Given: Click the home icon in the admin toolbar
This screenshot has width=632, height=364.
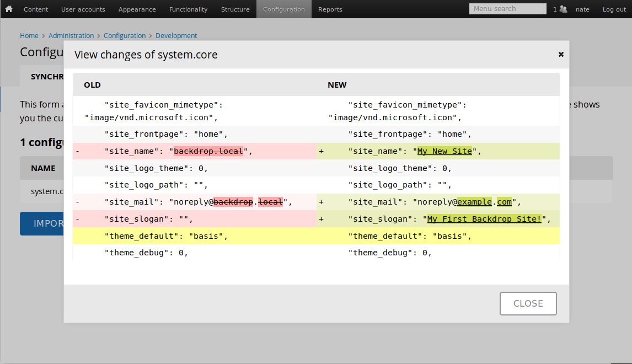Looking at the screenshot, I should [8, 9].
